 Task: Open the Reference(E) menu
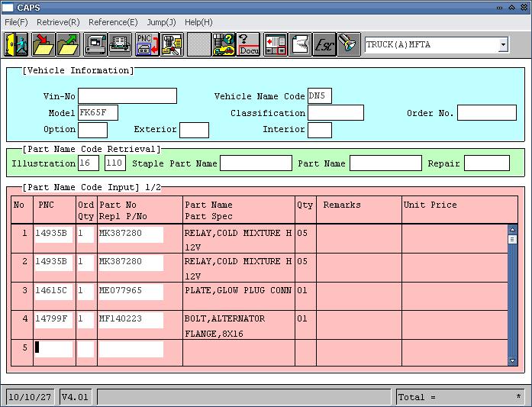tap(113, 22)
